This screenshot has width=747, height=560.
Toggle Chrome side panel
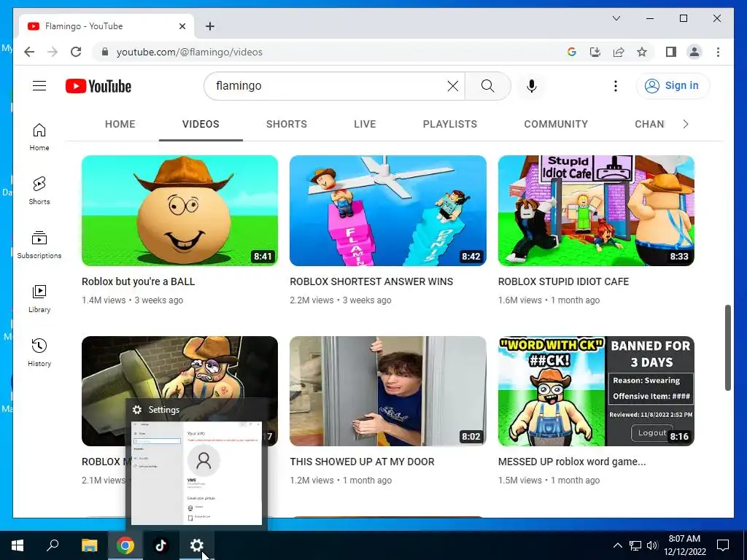point(671,52)
